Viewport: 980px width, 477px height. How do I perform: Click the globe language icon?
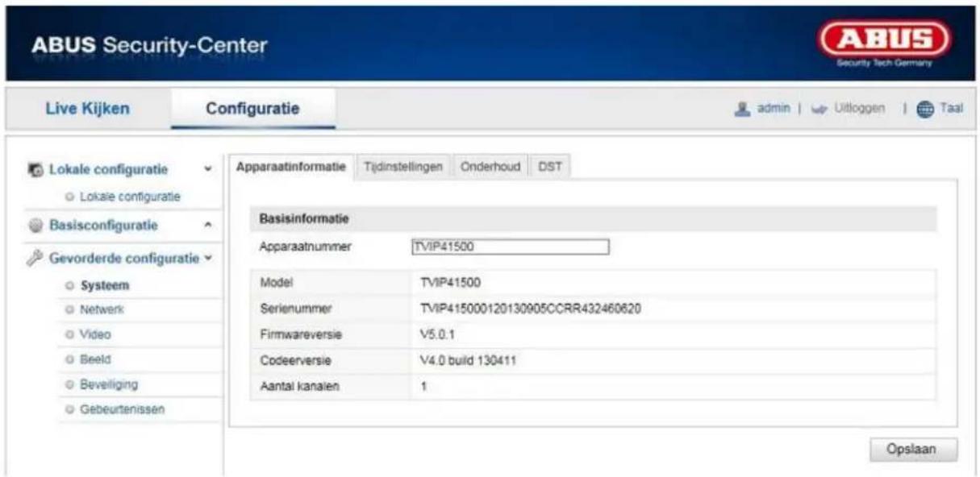pos(925,108)
